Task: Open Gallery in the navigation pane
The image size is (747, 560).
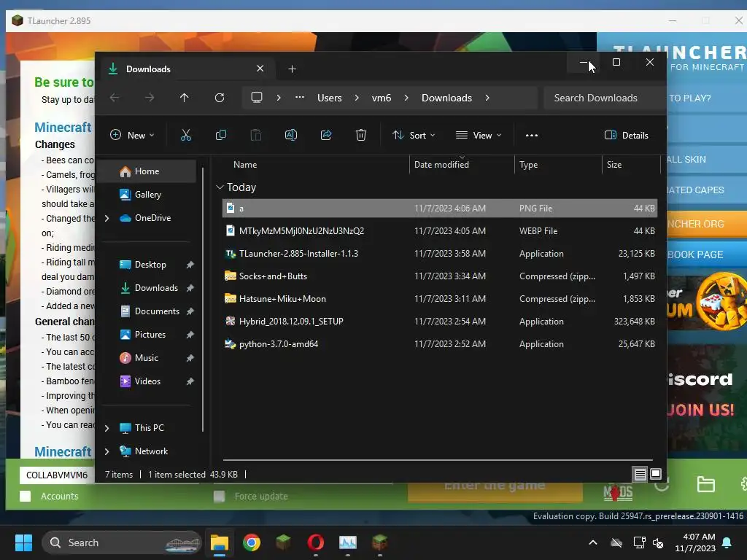Action: (147, 194)
